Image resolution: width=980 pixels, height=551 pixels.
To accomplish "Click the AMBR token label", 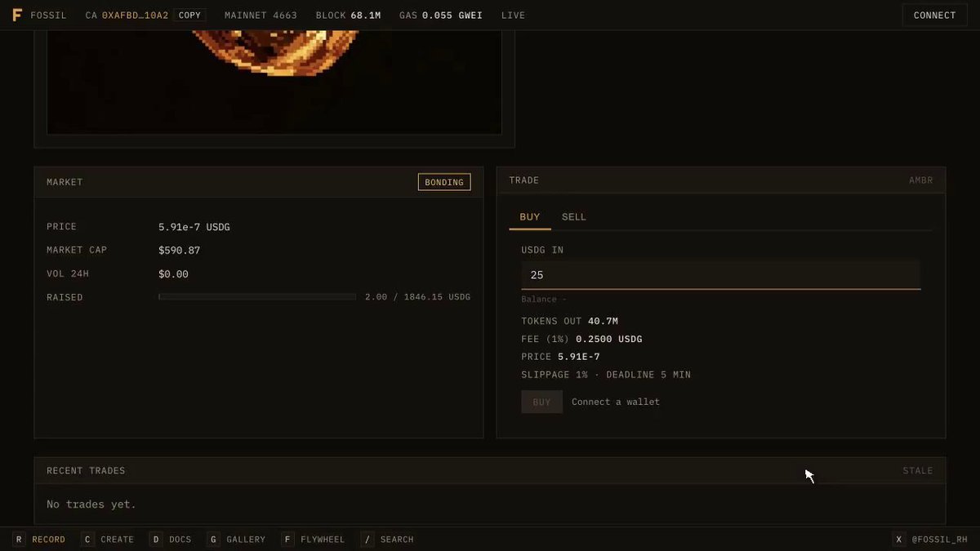I will pyautogui.click(x=921, y=180).
